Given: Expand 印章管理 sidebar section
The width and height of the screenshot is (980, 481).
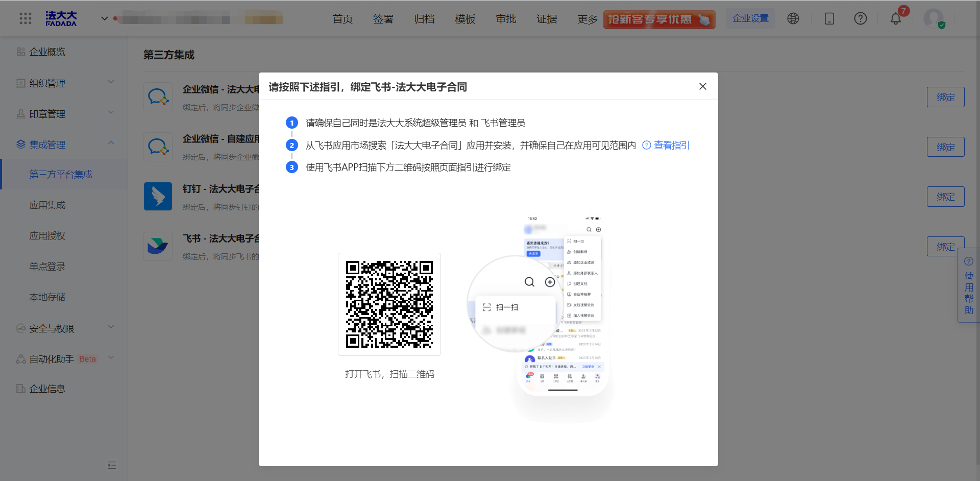Looking at the screenshot, I should pyautogui.click(x=64, y=114).
